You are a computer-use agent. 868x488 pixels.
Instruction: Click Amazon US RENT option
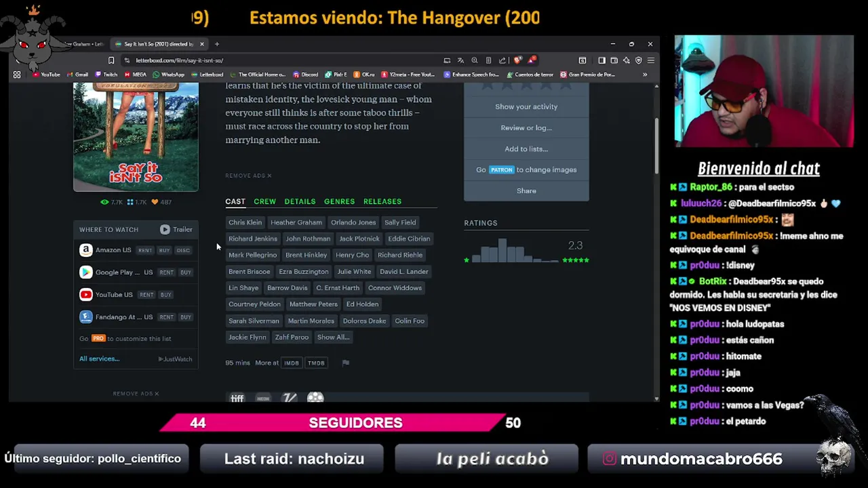pyautogui.click(x=145, y=251)
